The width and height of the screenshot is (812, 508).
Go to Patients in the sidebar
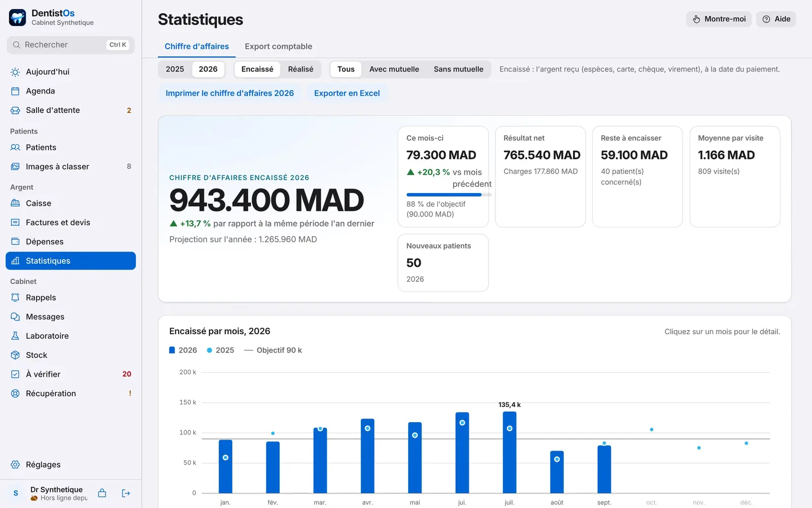tap(71, 147)
